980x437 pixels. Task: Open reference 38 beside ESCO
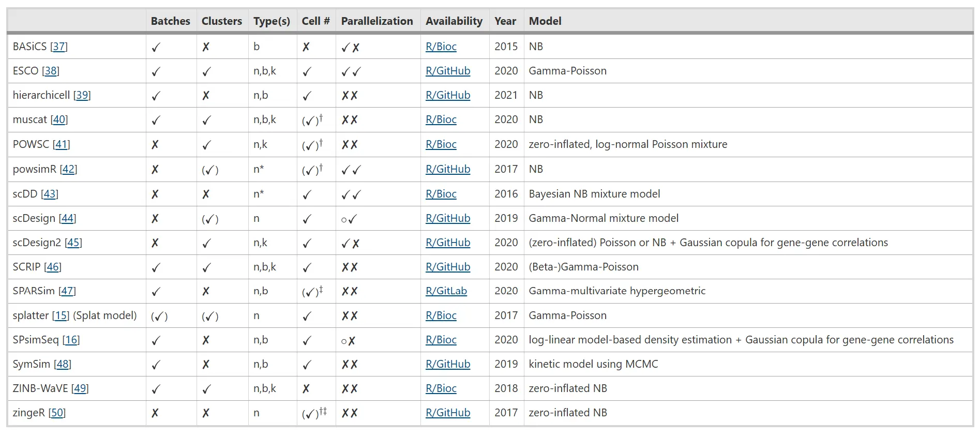[51, 71]
